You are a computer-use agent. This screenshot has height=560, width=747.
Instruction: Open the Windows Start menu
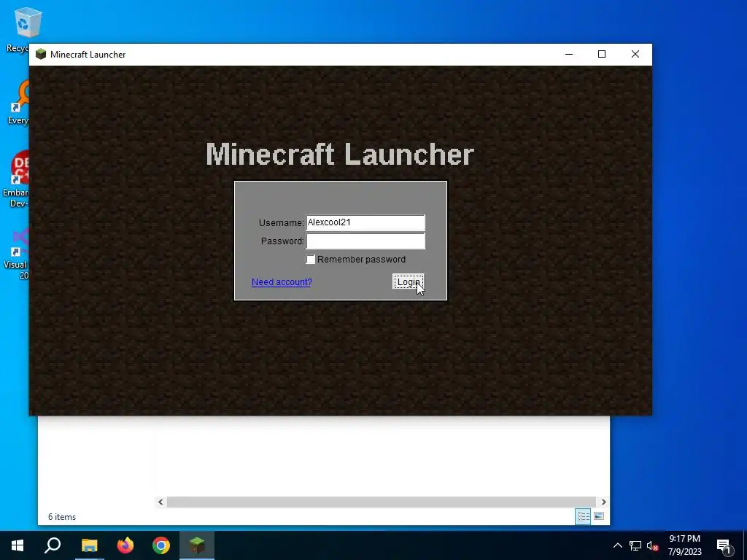tap(18, 545)
